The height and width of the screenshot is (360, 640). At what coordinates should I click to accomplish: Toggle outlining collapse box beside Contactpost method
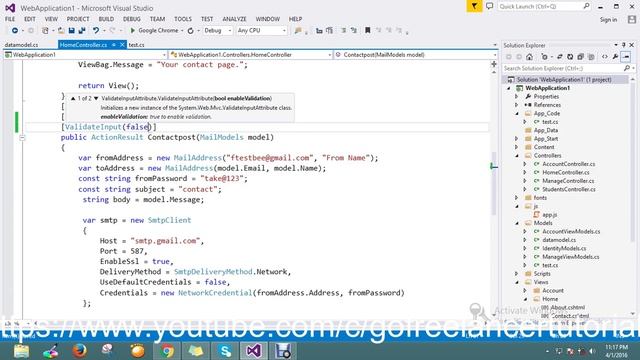click(x=22, y=138)
